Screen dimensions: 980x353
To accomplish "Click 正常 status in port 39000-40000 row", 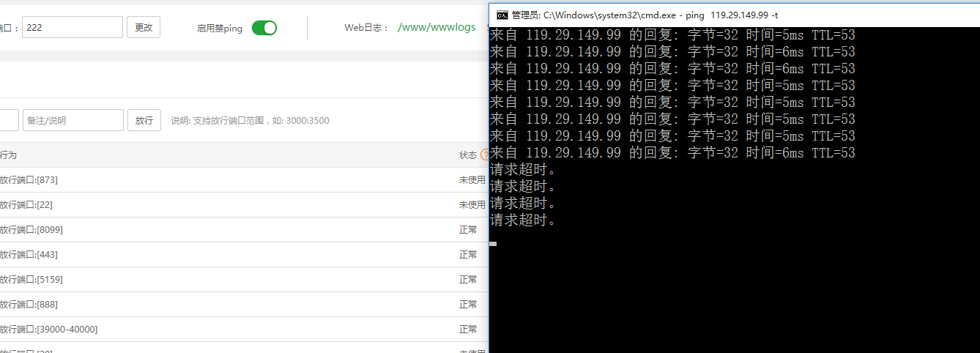I will click(x=468, y=330).
